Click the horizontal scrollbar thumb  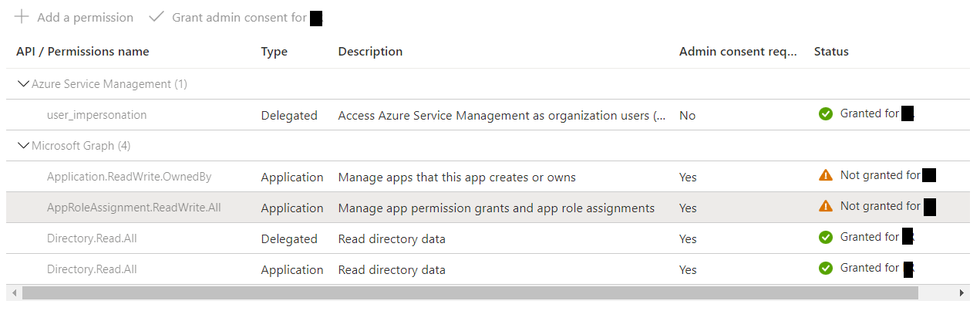(x=470, y=293)
